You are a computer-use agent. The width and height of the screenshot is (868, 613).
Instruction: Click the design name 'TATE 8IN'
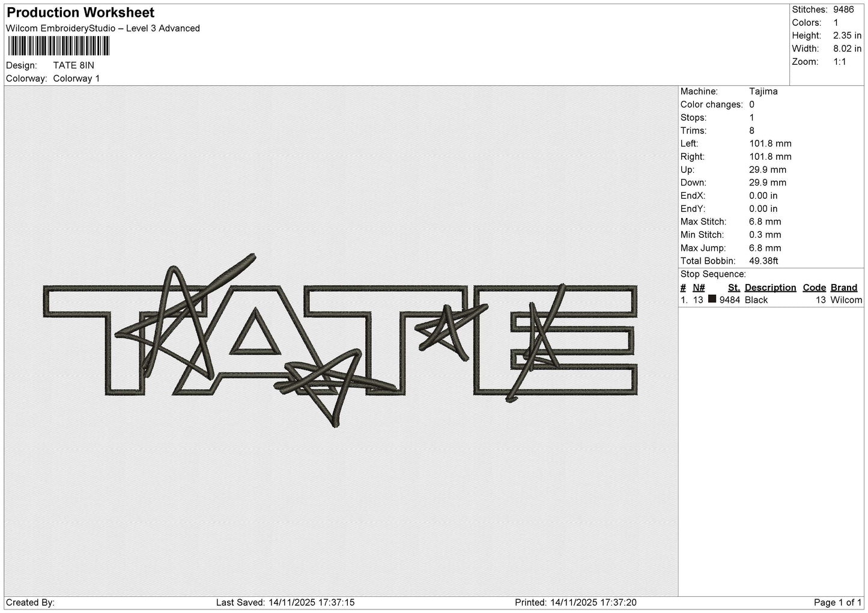pos(73,65)
